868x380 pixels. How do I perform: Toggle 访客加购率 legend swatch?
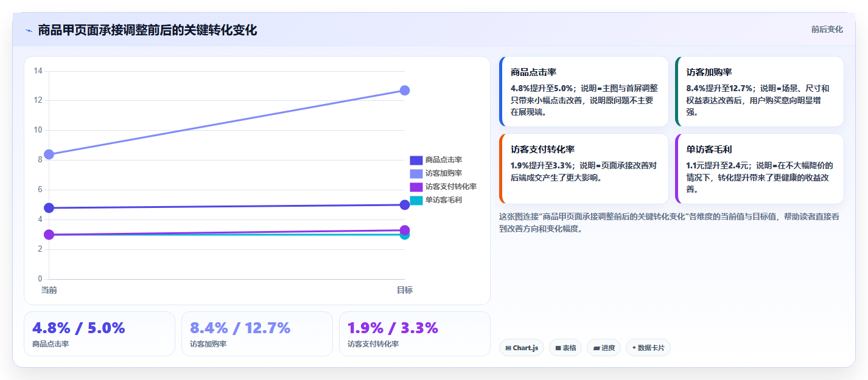(x=416, y=173)
